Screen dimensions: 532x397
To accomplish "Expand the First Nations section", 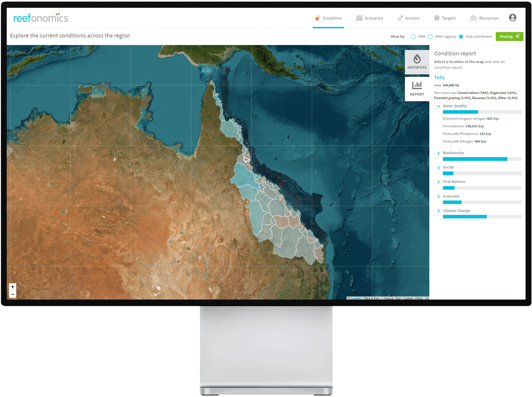I will pyautogui.click(x=439, y=182).
